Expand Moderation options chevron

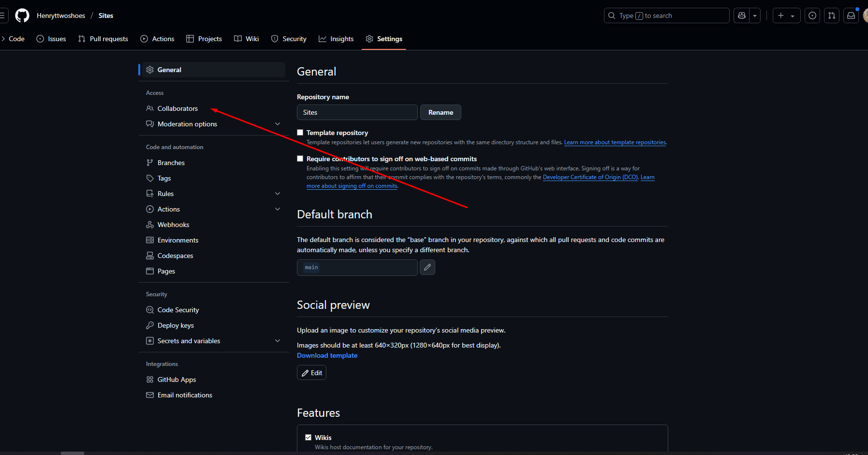click(278, 124)
